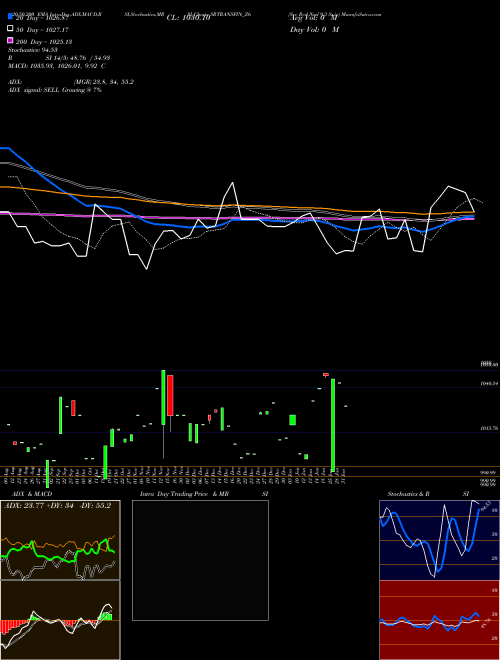Click the ADX '(MGR) 23.8, 34, 55.2' values
This screenshot has width=500, height=660.
click(x=104, y=82)
